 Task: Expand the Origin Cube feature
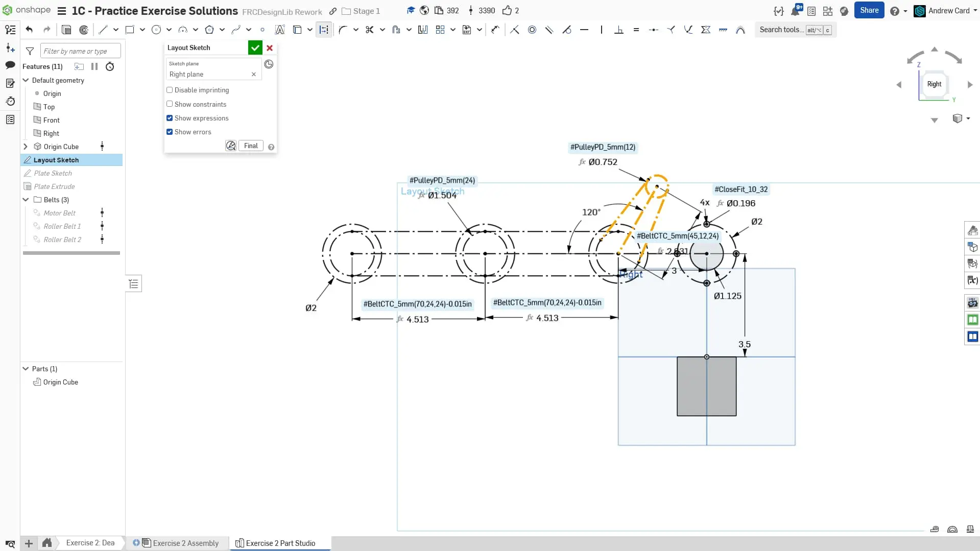pos(26,147)
